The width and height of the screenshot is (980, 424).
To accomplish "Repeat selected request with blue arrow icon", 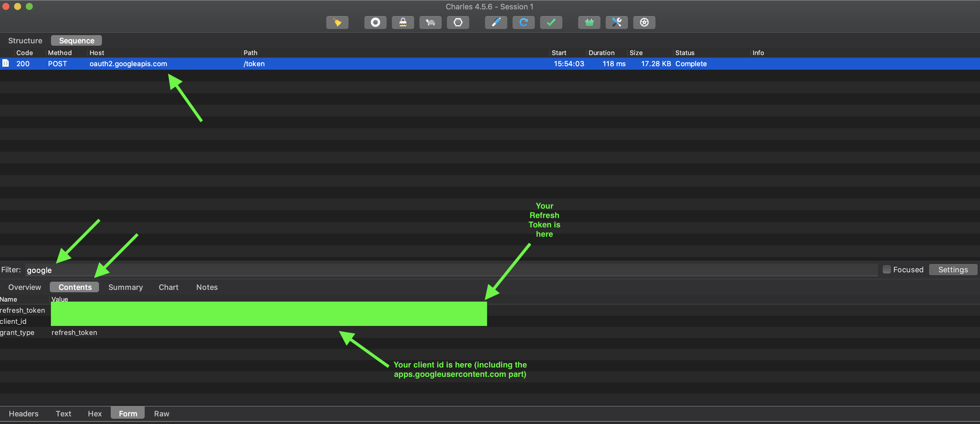I will coord(523,23).
